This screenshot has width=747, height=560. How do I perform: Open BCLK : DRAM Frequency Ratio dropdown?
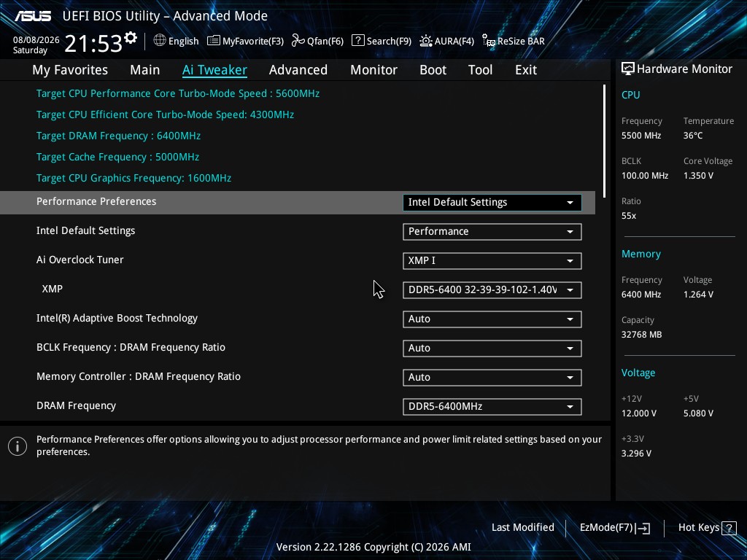click(492, 348)
